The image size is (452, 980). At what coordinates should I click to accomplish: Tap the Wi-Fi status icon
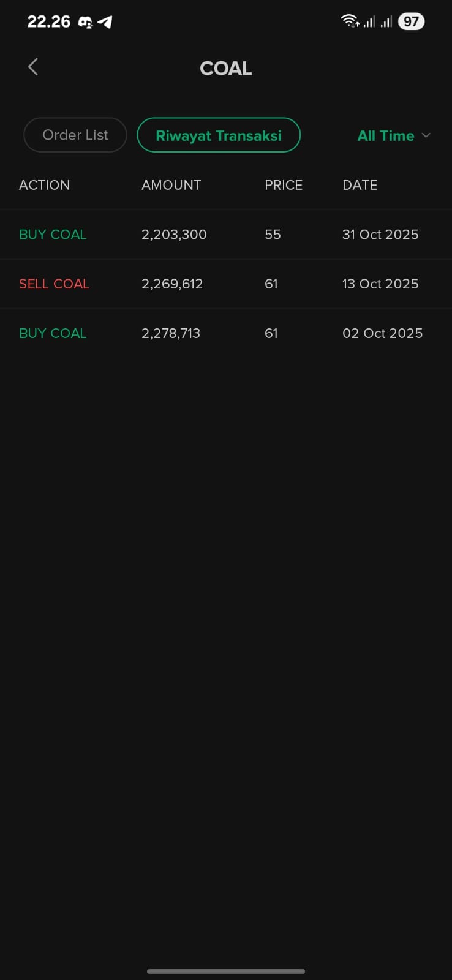[x=350, y=21]
